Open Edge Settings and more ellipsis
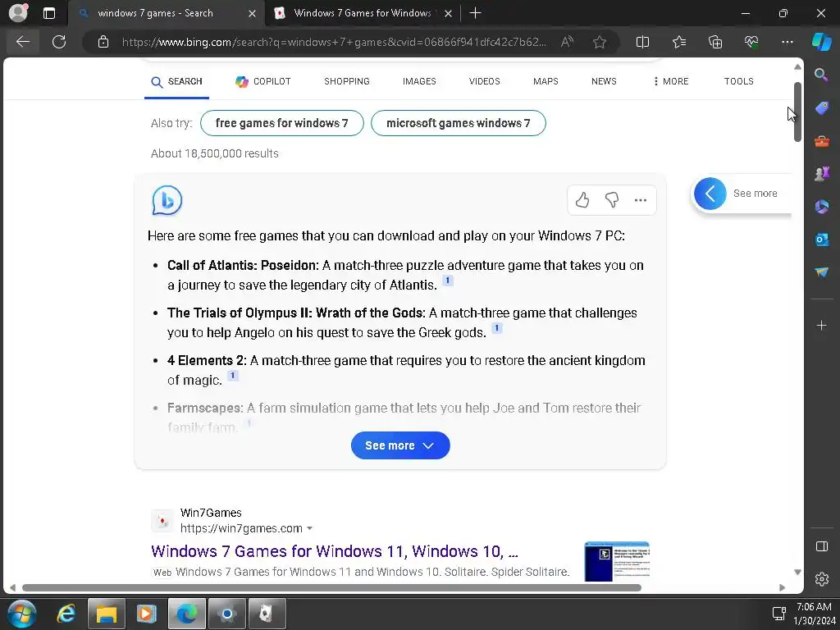 [x=787, y=42]
